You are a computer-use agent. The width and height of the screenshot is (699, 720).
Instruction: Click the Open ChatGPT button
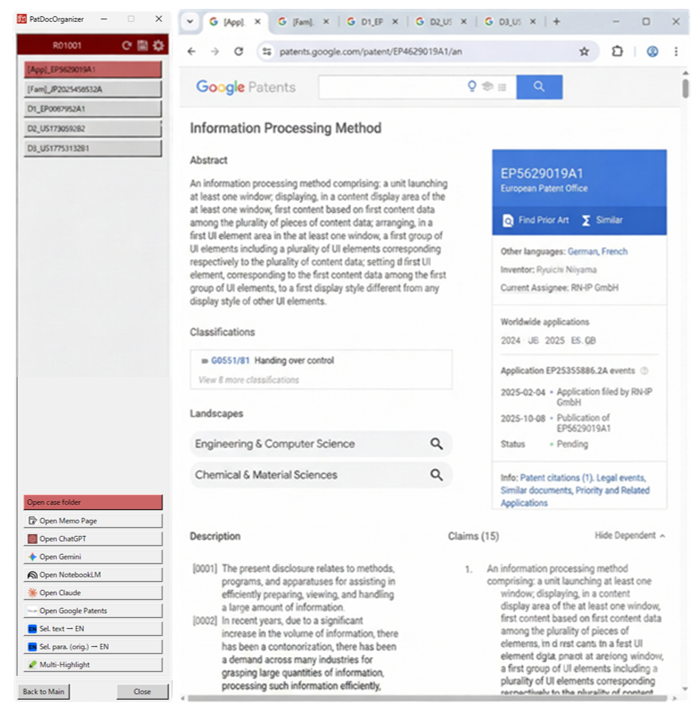(x=93, y=539)
